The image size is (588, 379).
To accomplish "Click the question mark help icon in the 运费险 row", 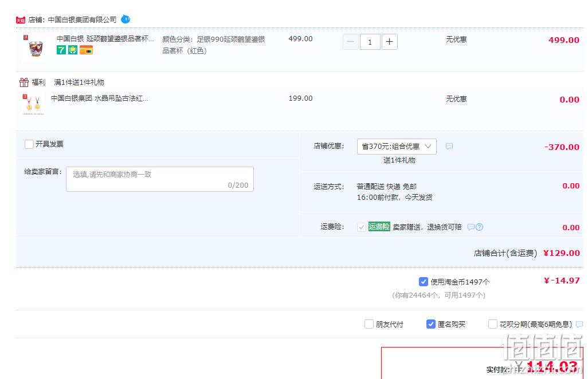I will click(479, 227).
